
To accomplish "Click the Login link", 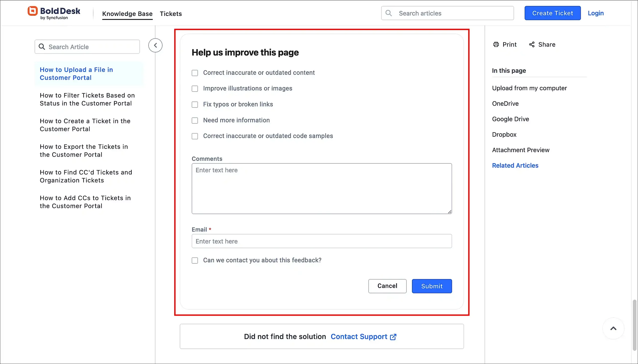I will pos(595,13).
